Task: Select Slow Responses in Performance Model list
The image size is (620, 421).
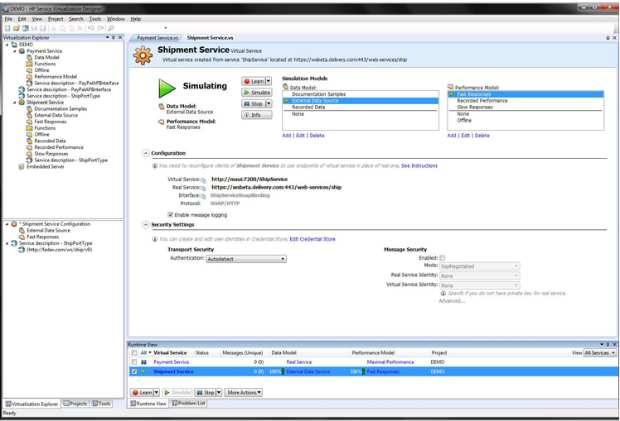Action: (474, 106)
